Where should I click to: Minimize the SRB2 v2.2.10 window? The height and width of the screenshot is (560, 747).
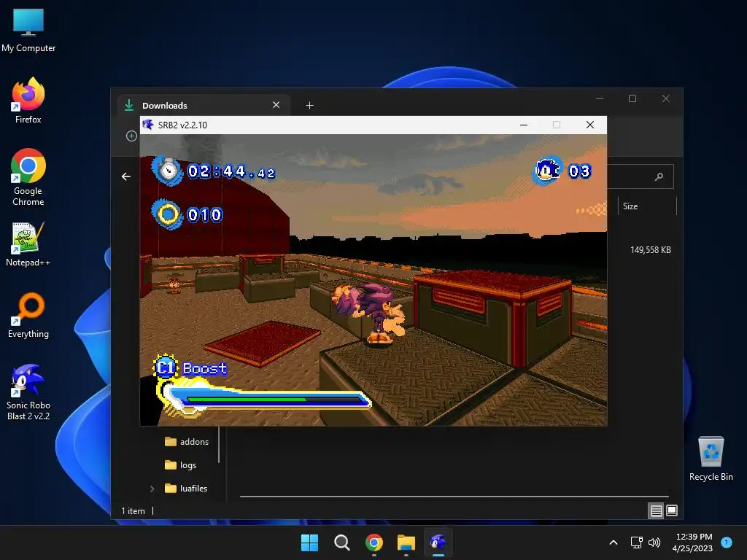click(x=524, y=125)
